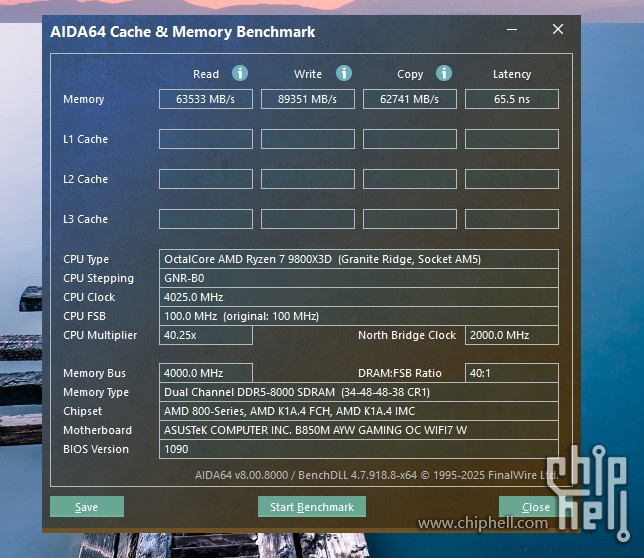Select the CPU Type text field
Screen dimensions: 644x558
[359, 259]
